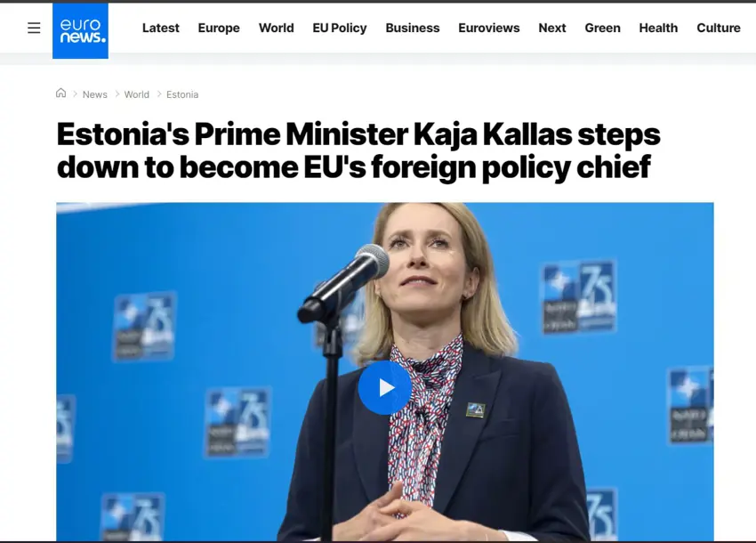Click the World breadcrumb link
Image resolution: width=756 pixels, height=543 pixels.
coord(136,94)
